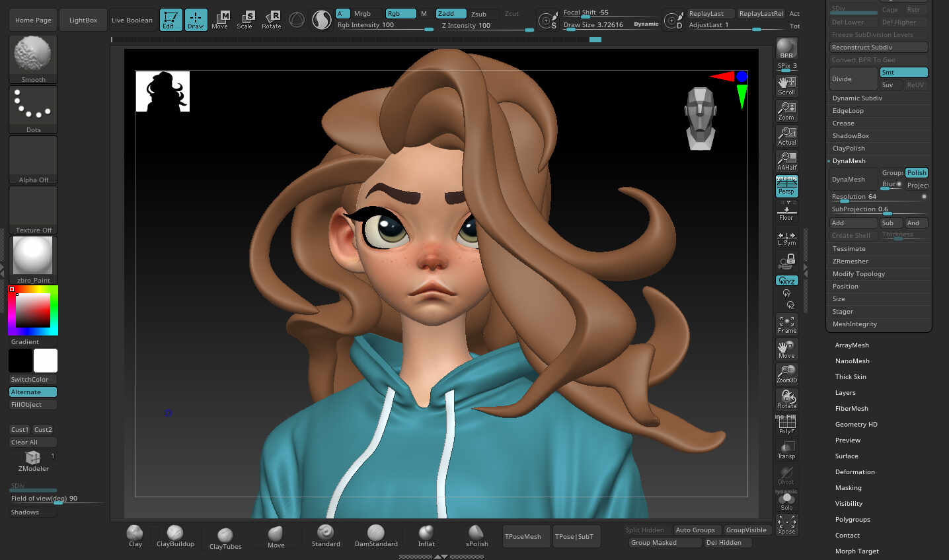Click the BPR render icon
Viewport: 949px width, 560px height.
click(786, 49)
